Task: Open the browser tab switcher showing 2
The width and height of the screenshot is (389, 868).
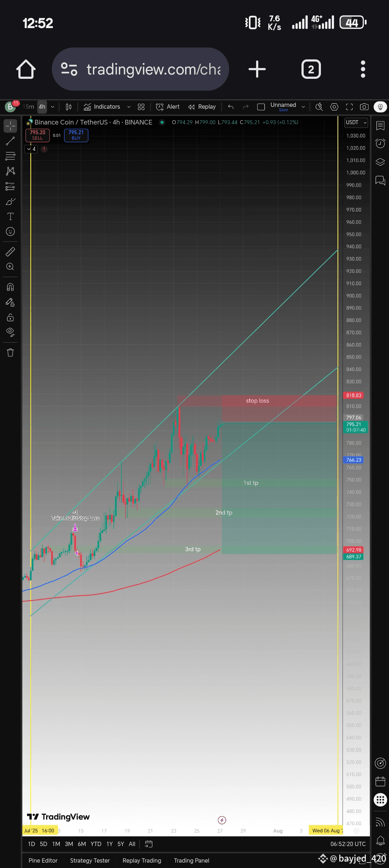Action: pos(311,69)
